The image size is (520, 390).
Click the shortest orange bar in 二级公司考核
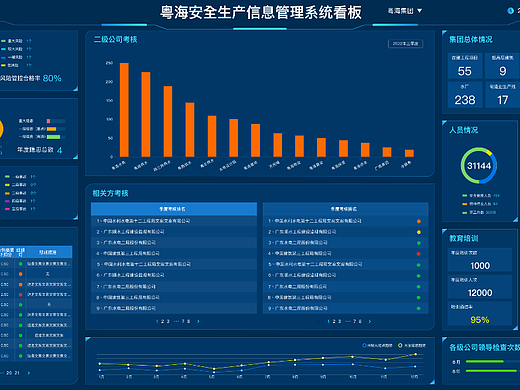(409, 153)
